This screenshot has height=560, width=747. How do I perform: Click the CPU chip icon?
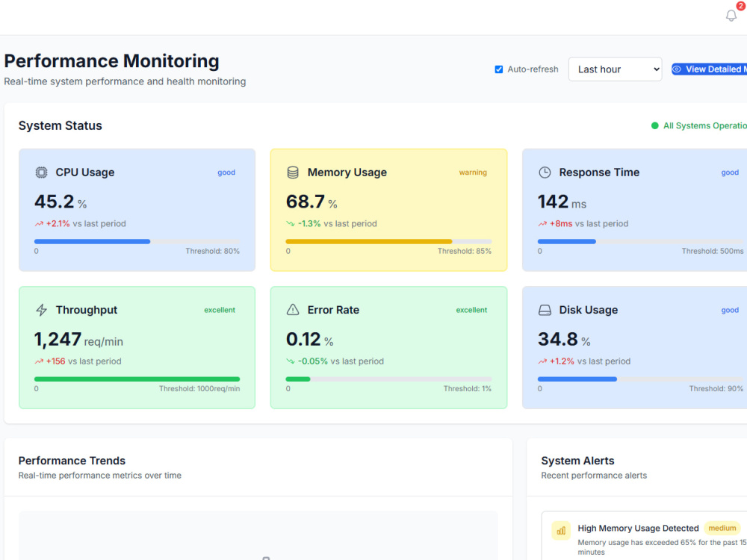point(41,172)
